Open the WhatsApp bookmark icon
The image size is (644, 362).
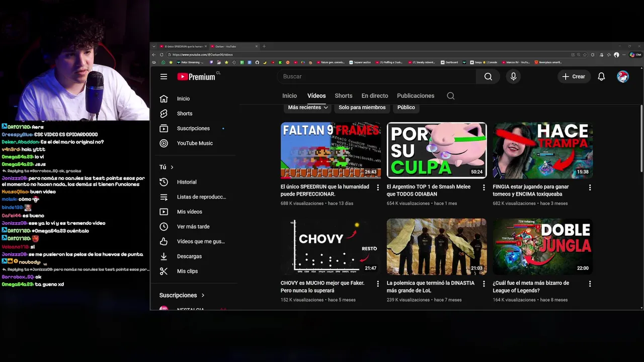(163, 62)
